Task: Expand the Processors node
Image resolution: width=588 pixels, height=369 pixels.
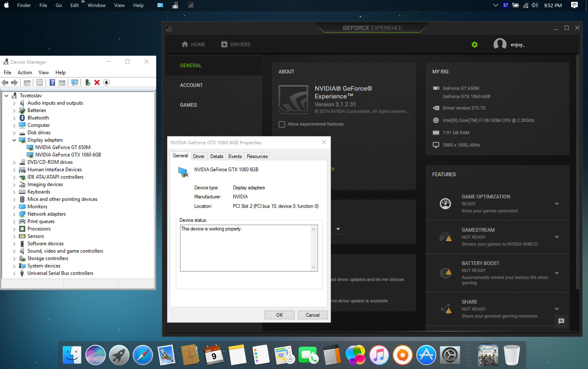Action: pos(14,229)
